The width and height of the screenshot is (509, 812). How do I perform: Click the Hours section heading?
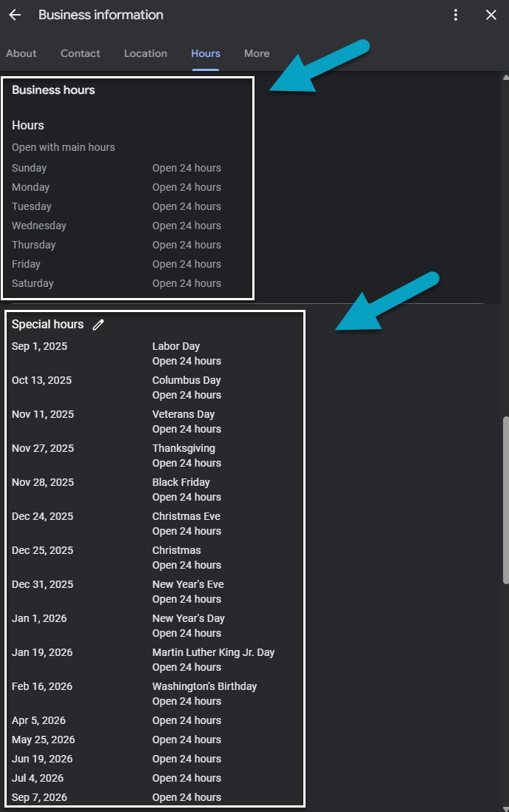[x=28, y=126]
